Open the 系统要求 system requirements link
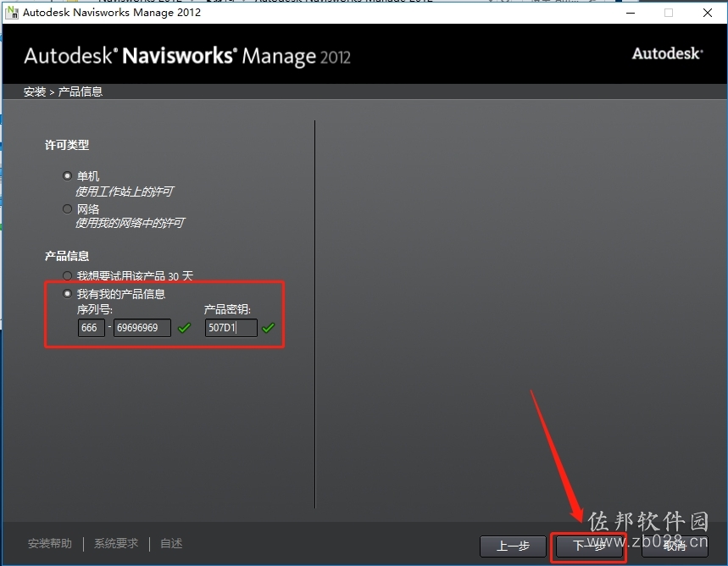Image resolution: width=728 pixels, height=566 pixels. click(116, 543)
